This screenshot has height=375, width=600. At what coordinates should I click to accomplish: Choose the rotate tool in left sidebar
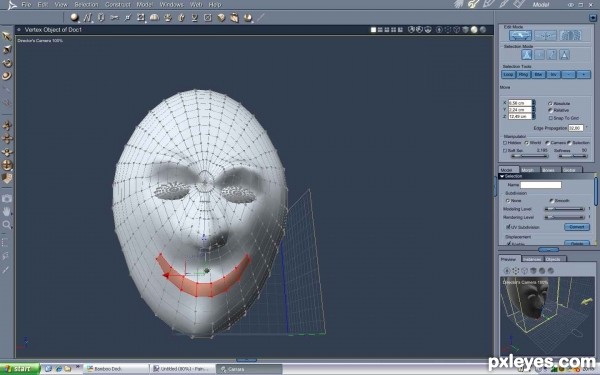pyautogui.click(x=7, y=63)
